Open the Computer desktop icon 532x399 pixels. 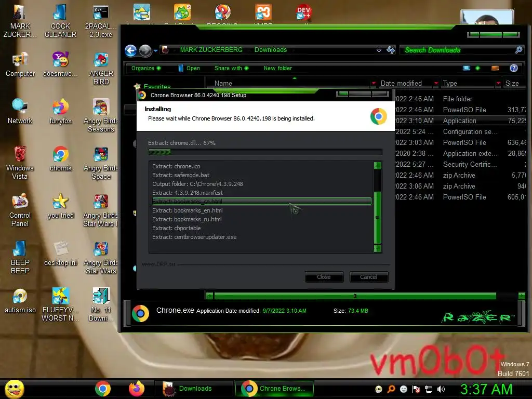click(20, 64)
